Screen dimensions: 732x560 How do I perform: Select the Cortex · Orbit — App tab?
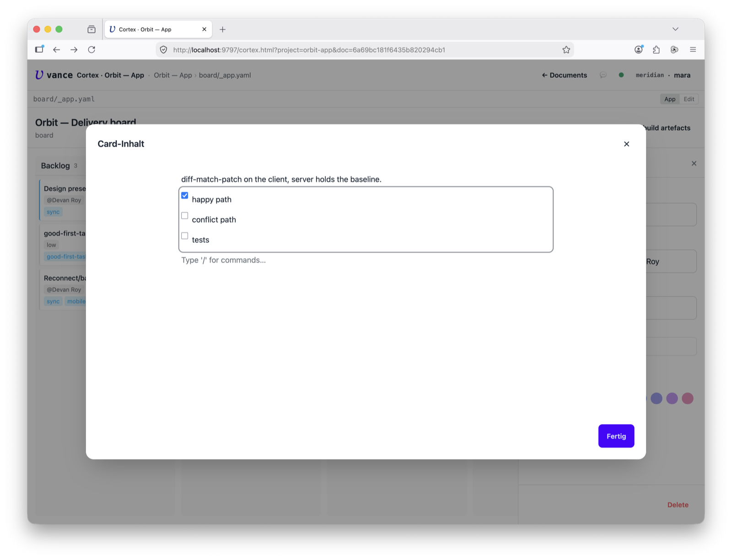(x=158, y=29)
